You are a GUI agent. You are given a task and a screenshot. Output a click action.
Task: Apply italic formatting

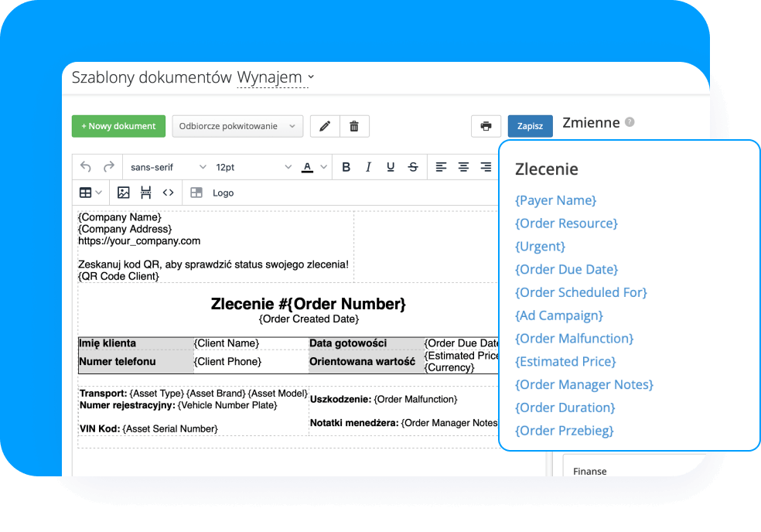point(368,166)
